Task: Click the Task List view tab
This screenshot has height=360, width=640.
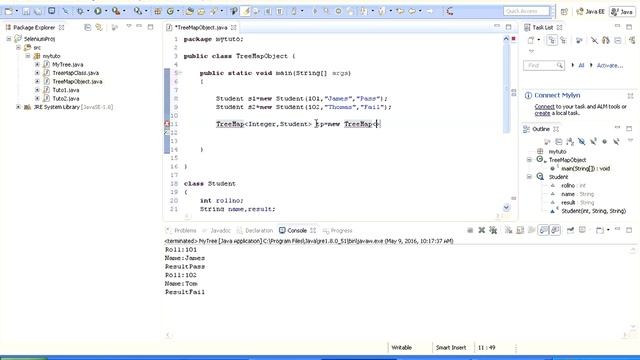Action: tap(542, 27)
